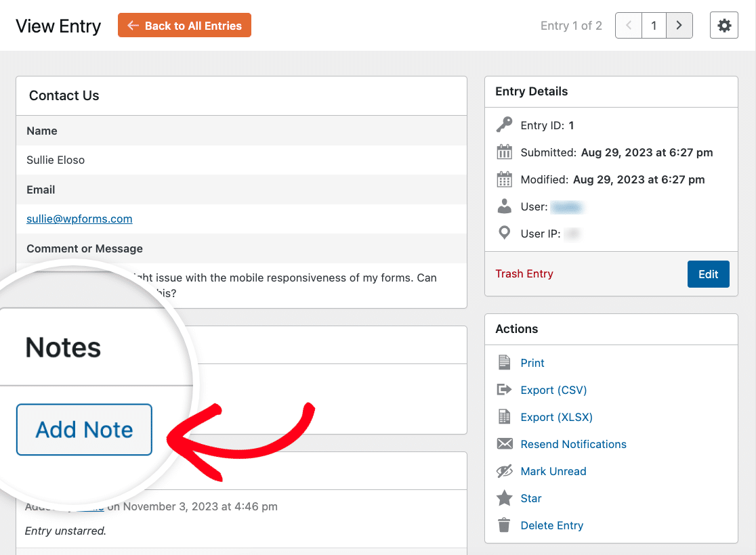Click the location pin icon beside User IP
This screenshot has width=756, height=555.
[504, 233]
